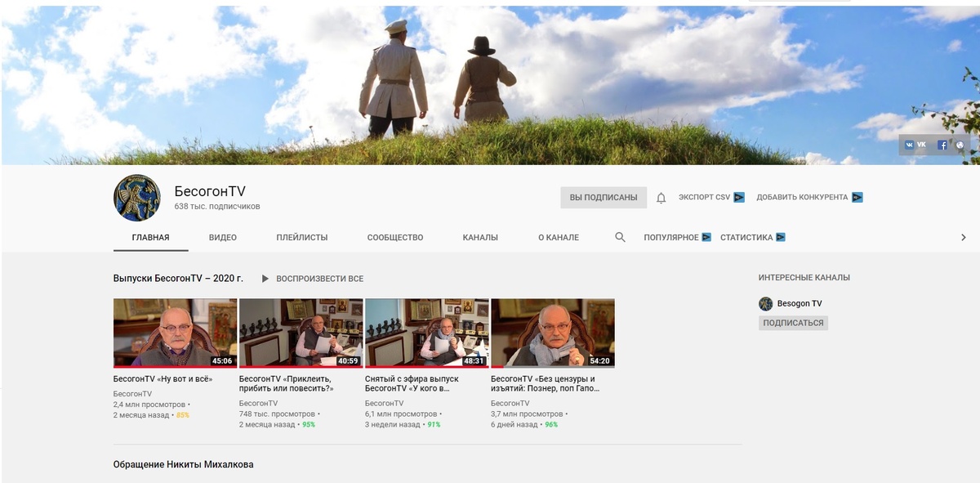Viewport: 980px width, 483px height.
Task: Click the ВОСПРОИЗВЕСТИ ВСЕ link text
Action: [x=320, y=279]
